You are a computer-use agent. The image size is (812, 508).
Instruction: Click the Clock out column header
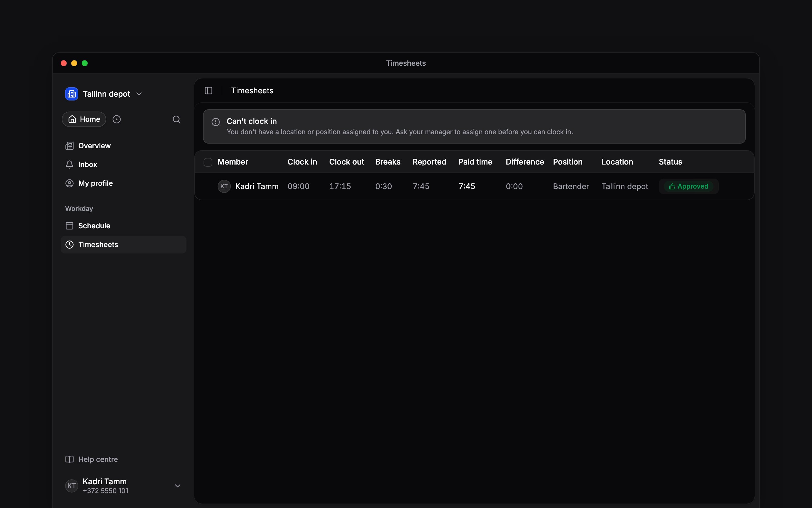click(347, 162)
